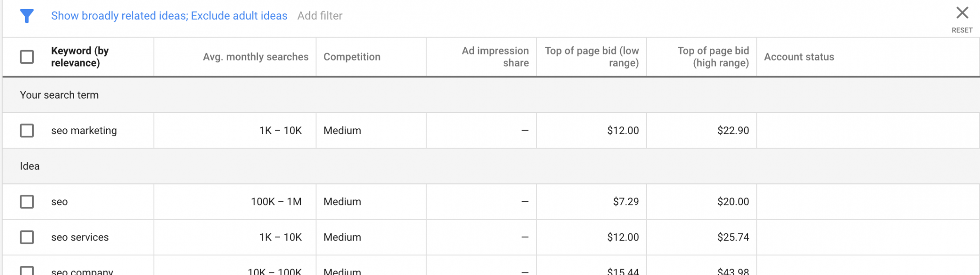
Task: Click the seo marketing keyword text
Action: 84,131
